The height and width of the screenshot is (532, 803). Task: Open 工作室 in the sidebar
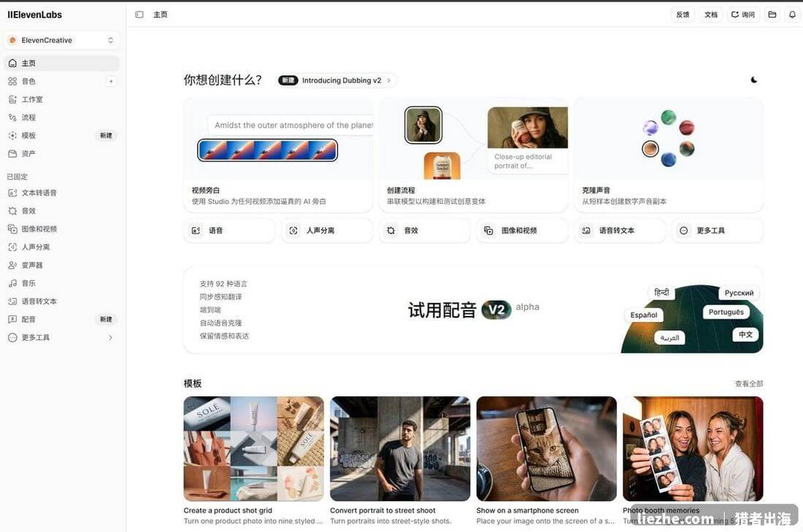tap(61, 99)
